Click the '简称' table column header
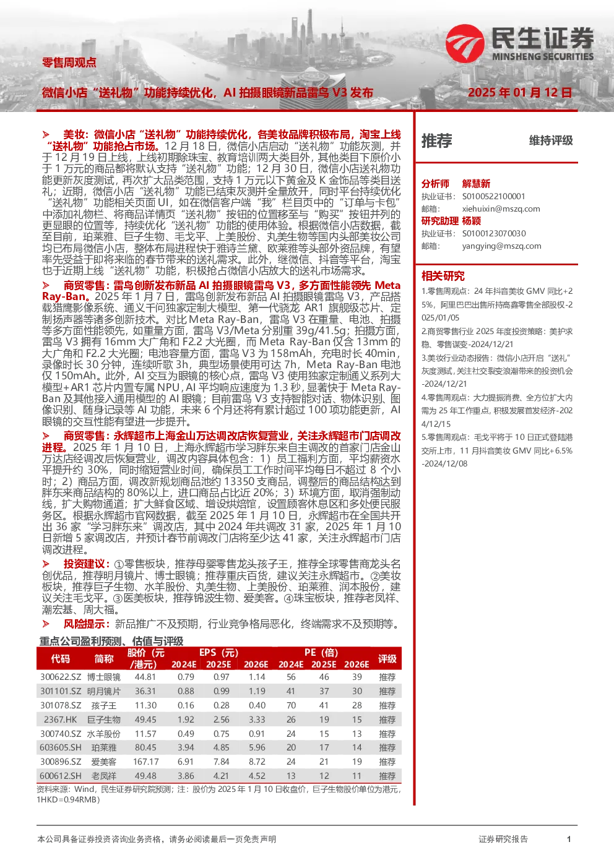This screenshot has height=868, width=614. click(x=104, y=659)
